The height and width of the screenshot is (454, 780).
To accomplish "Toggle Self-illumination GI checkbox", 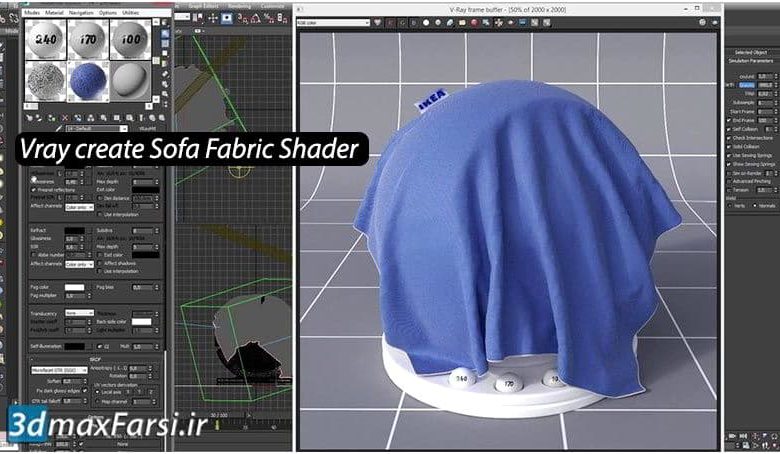I will tap(100, 346).
